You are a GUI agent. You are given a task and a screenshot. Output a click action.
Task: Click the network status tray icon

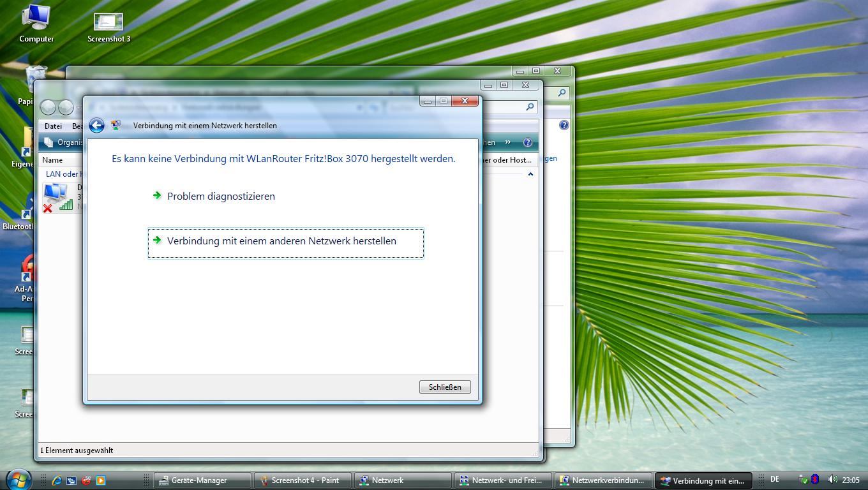tap(804, 480)
